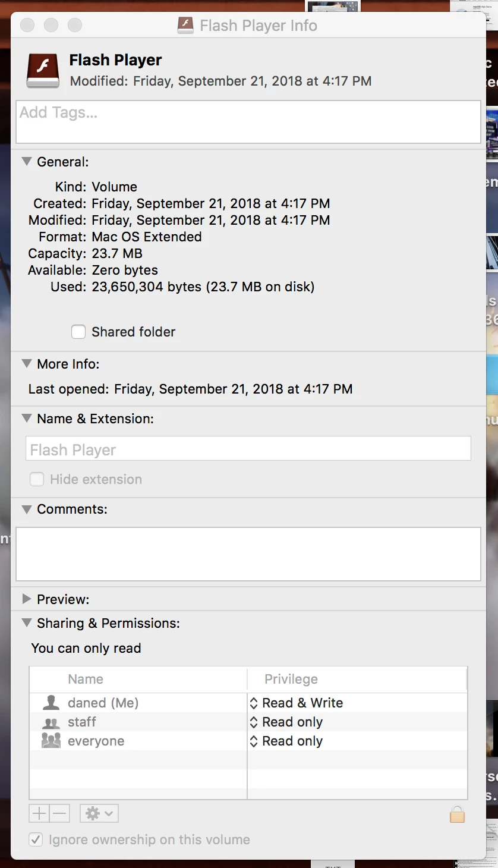The image size is (498, 868).
Task: Collapse the General section
Action: (27, 161)
